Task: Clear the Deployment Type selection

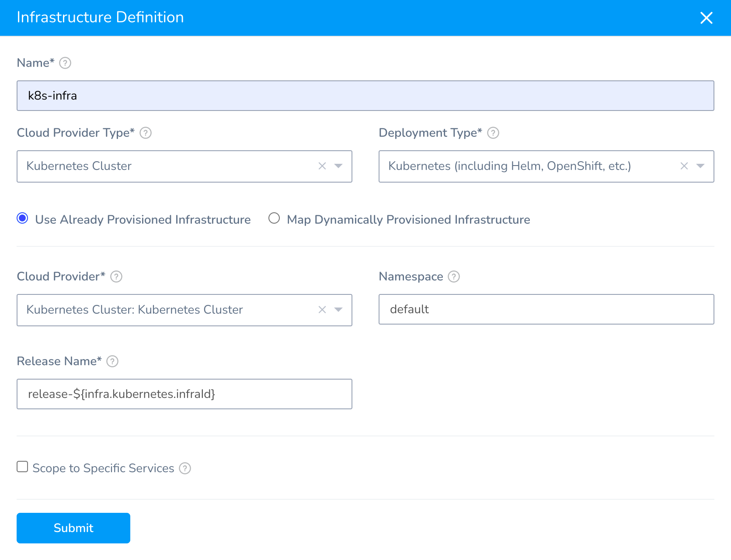Action: pos(684,166)
